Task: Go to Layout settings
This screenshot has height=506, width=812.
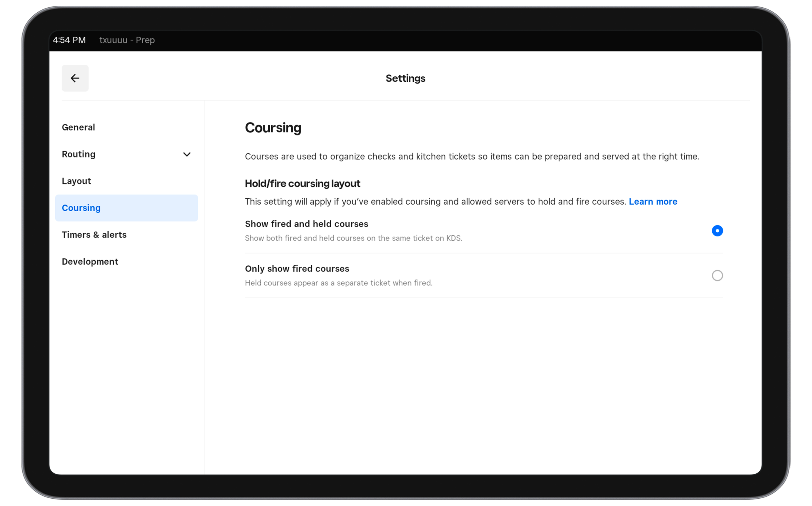Action: (x=76, y=181)
